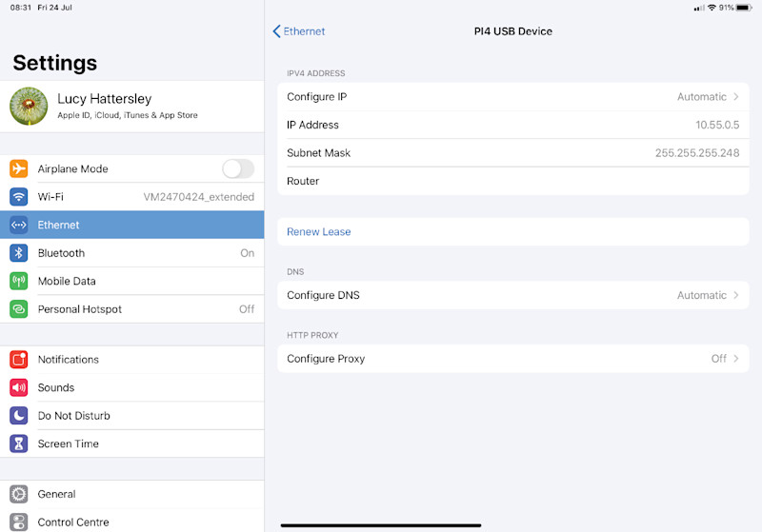Tap the Bluetooth On status value
Viewport: 762px width, 532px height.
point(248,253)
